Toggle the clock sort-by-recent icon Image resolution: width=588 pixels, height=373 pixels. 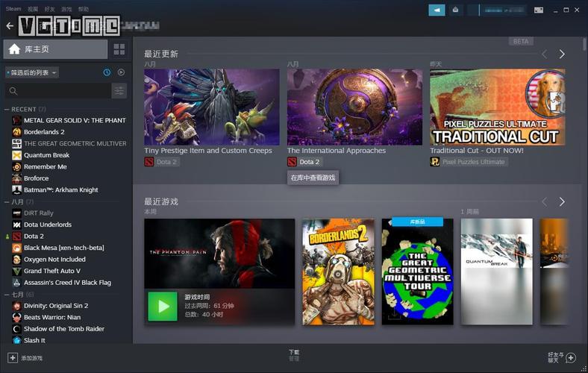[107, 72]
